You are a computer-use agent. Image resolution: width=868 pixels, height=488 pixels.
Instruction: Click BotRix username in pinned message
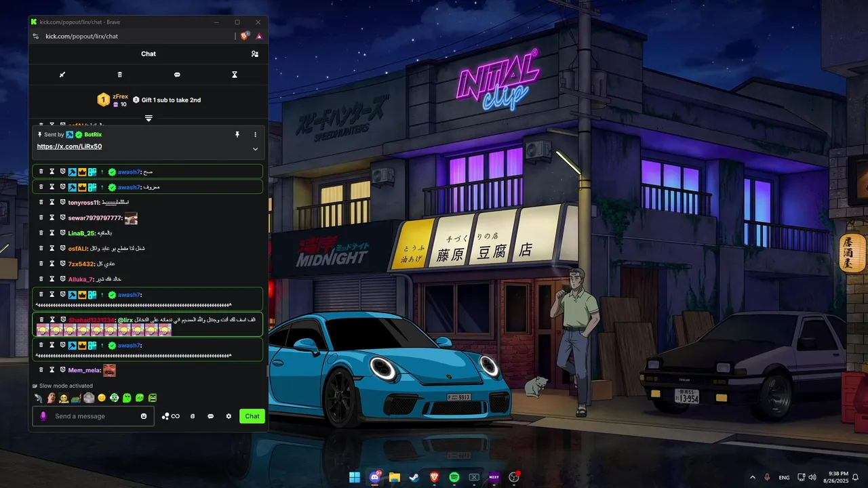pos(93,135)
